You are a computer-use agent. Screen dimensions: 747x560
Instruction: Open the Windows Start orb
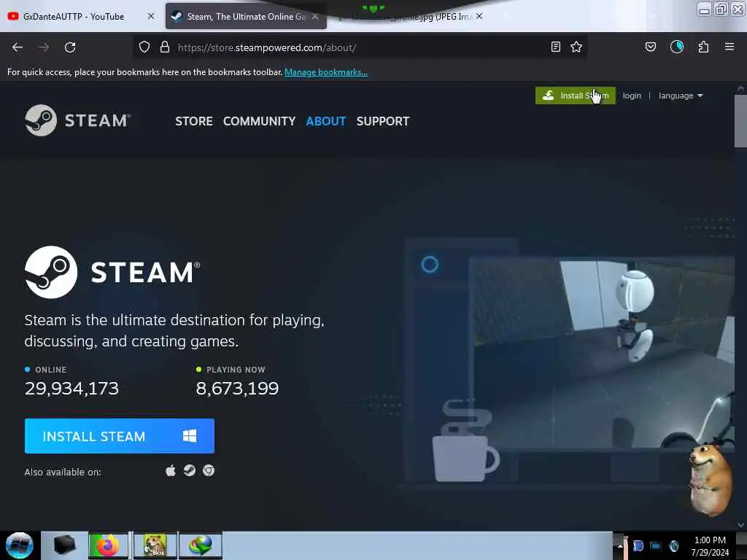click(19, 545)
